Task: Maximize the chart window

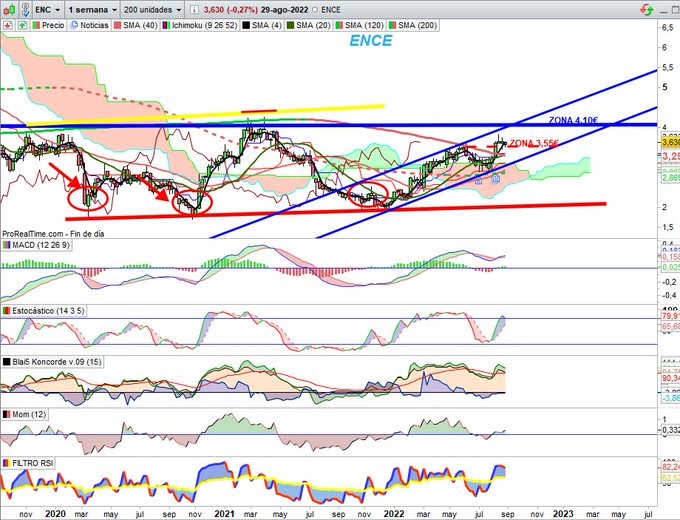Action: (676, 10)
